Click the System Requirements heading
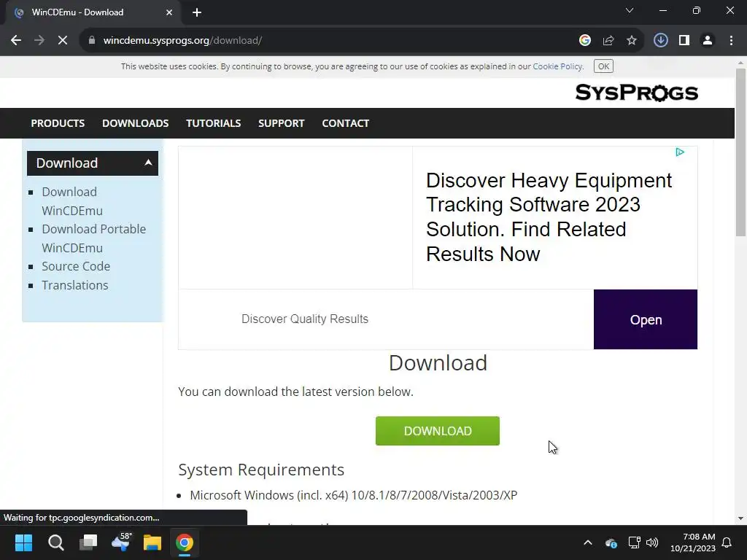 (261, 470)
